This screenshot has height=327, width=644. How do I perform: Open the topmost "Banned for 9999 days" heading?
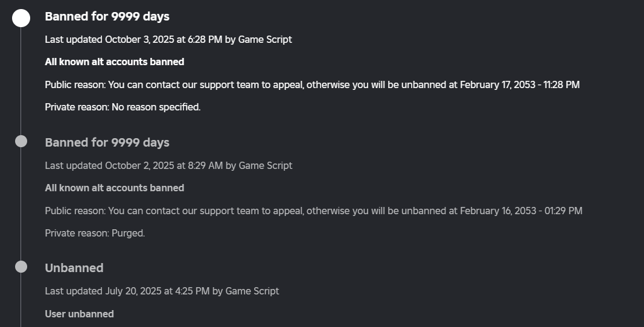point(107,16)
